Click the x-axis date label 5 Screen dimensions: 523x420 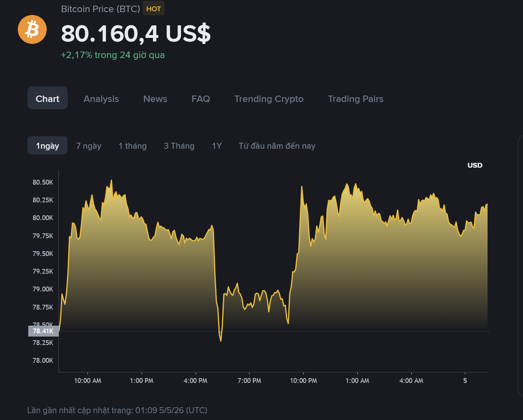click(x=465, y=380)
